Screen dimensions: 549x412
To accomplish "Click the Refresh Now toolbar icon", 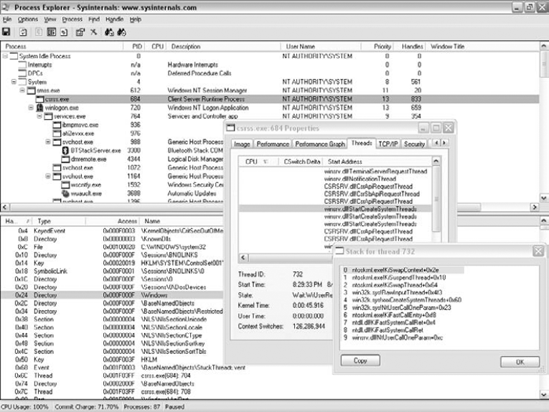I will [23, 32].
